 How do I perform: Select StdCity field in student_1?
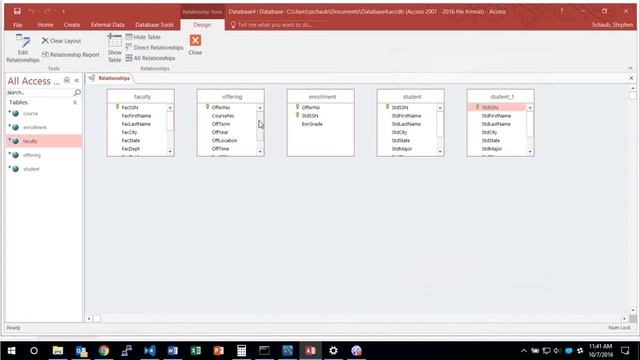[x=489, y=132]
